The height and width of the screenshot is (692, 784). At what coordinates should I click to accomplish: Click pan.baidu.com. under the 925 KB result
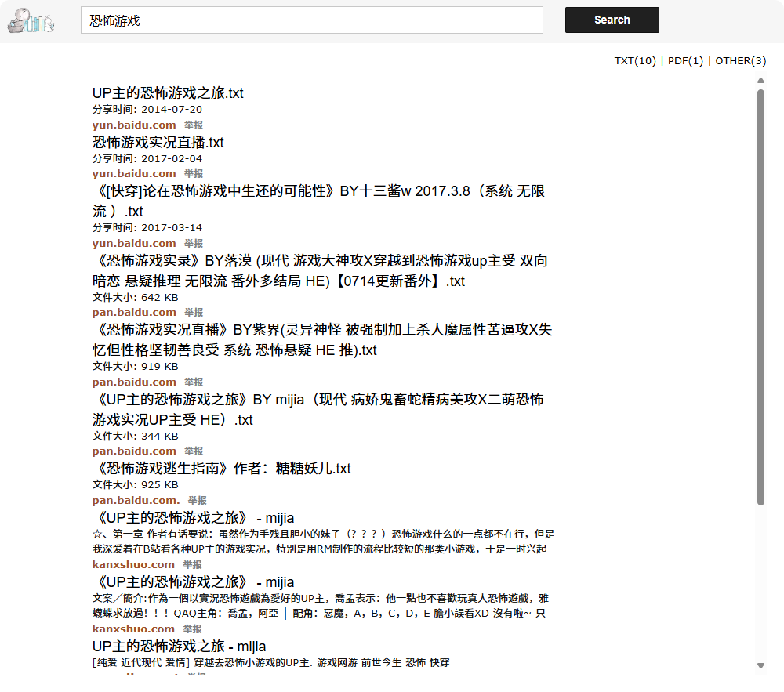click(136, 500)
